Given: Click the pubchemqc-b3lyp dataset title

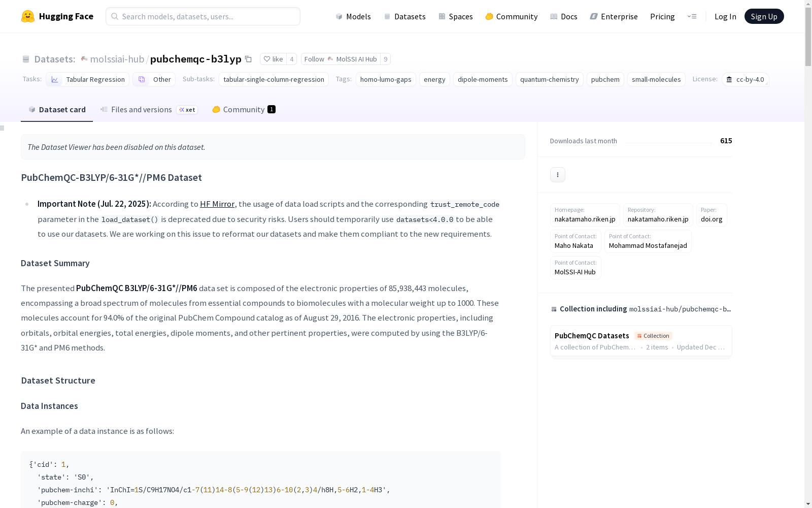Looking at the screenshot, I should coord(195,59).
